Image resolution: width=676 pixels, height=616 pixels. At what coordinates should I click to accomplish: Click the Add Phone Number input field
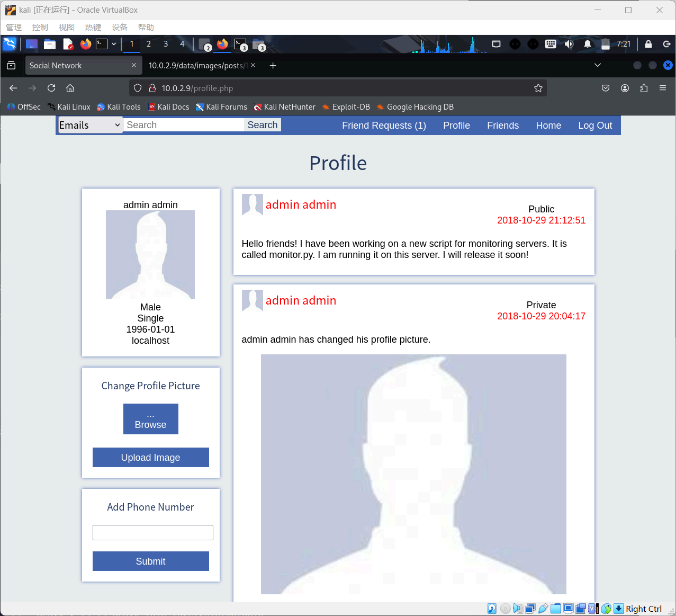(152, 532)
